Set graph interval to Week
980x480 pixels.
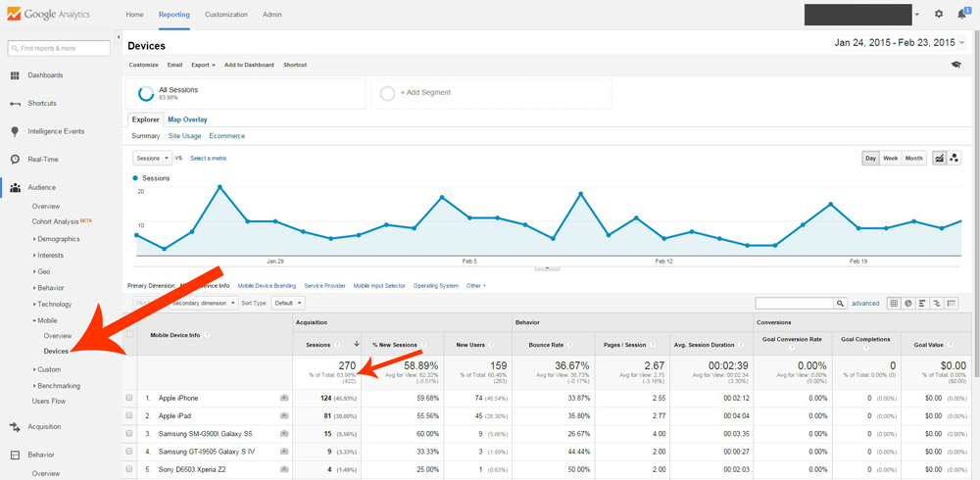pyautogui.click(x=891, y=158)
